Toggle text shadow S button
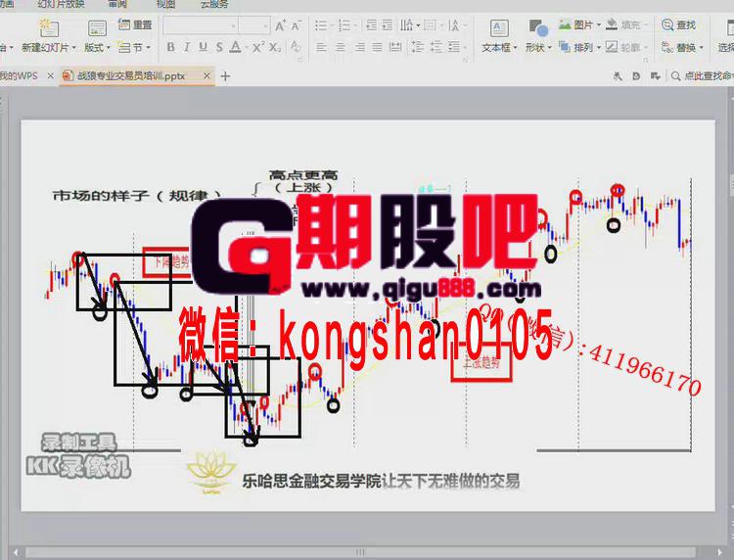The image size is (734, 560). coord(219,47)
